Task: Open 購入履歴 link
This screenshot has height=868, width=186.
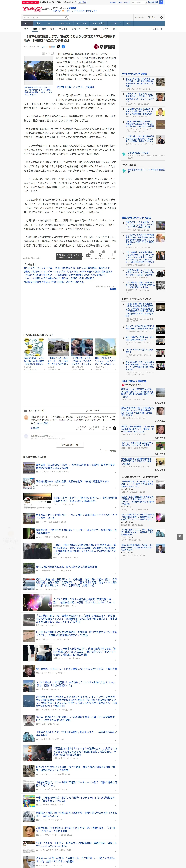Action: 152,17
